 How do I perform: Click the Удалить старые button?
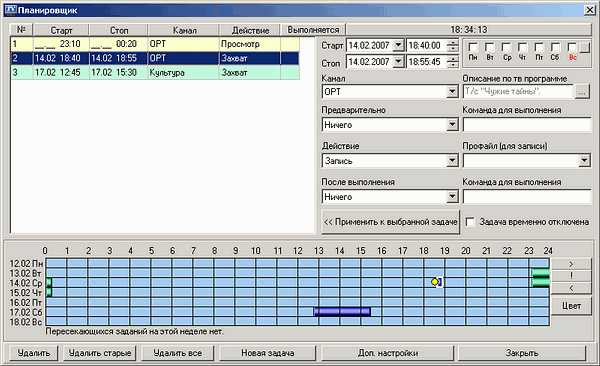[x=100, y=353]
